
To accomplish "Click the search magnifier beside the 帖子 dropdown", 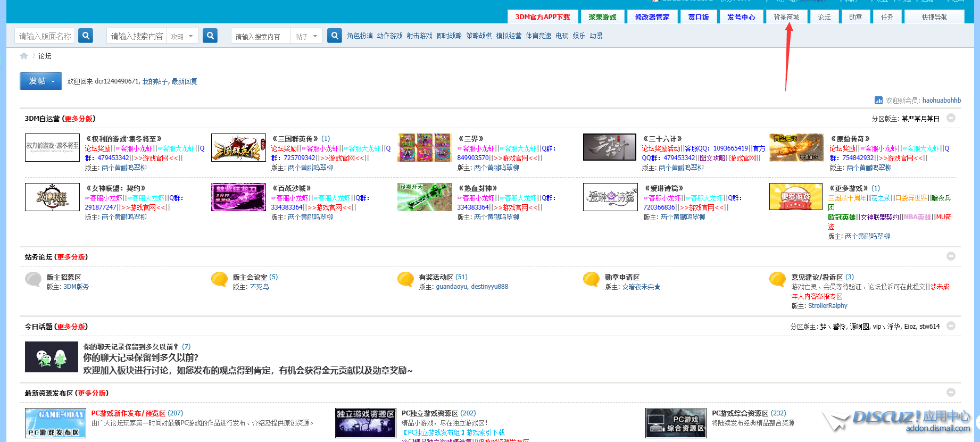I will 335,36.
